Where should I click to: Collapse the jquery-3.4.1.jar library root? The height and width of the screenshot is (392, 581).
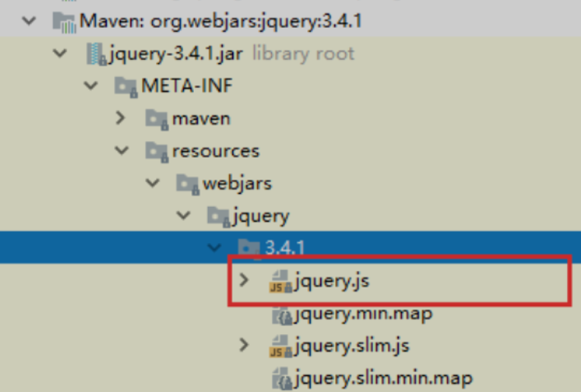pos(60,54)
